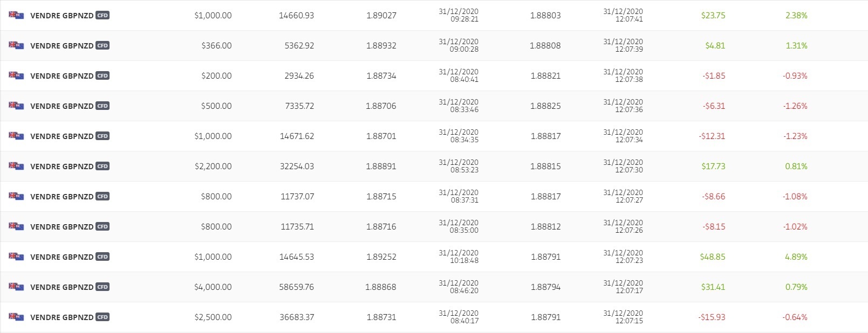Open VENDRE GBPNZD trade opened at 10:18:48
The height and width of the screenshot is (333, 868).
coord(62,257)
